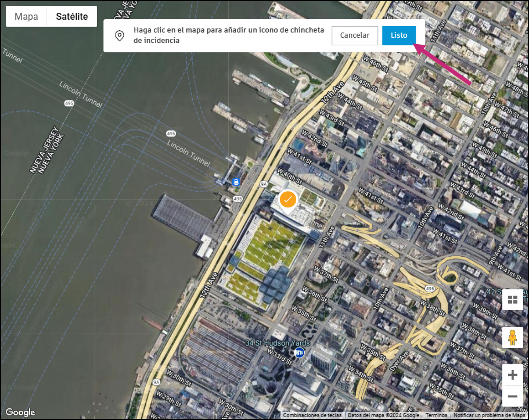529x420 pixels.
Task: Select the Satélite map view
Action: (71, 16)
